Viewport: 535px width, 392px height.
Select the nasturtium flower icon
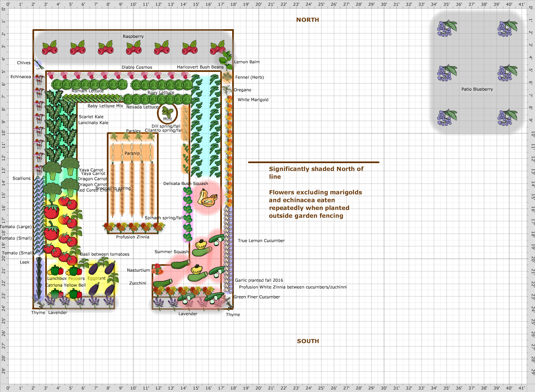[157, 270]
